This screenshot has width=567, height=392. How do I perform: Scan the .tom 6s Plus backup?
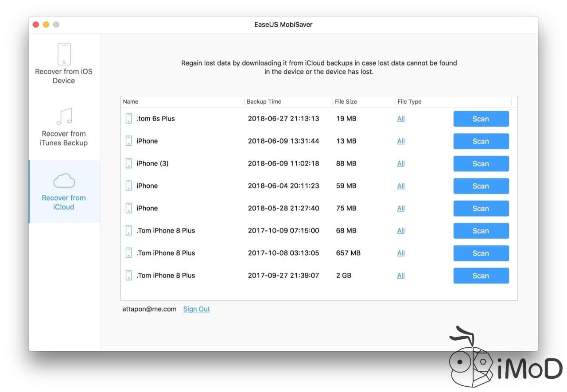click(x=481, y=119)
